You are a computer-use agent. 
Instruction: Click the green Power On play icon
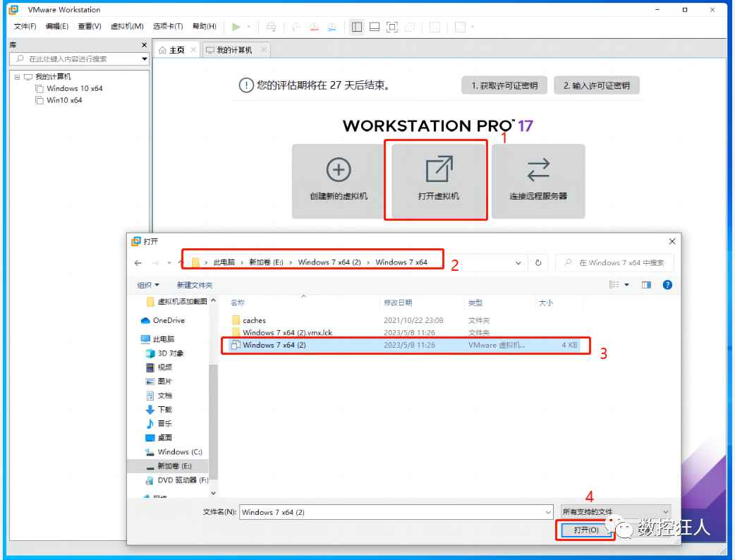coord(236,28)
